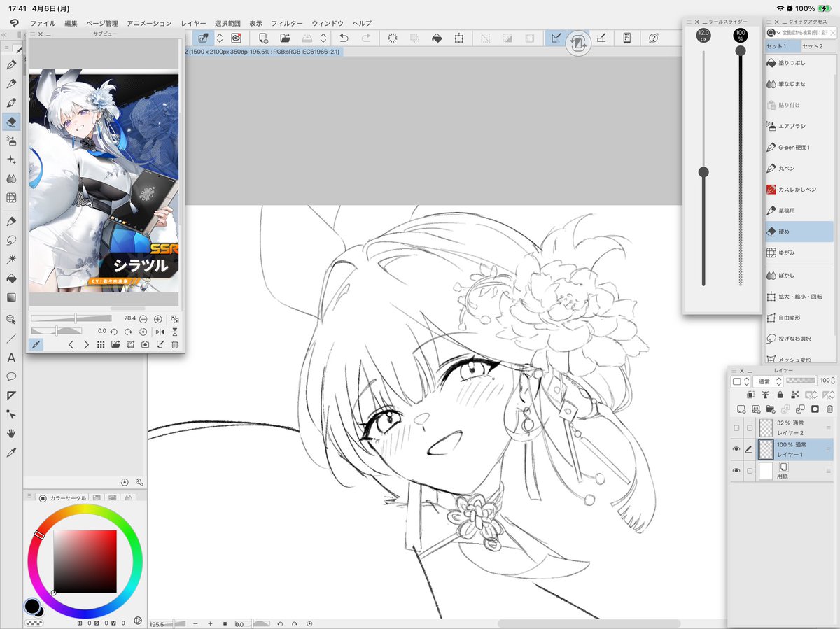Toggle set as reference layer (lighthouse icon)
The width and height of the screenshot is (840, 629).
[765, 395]
